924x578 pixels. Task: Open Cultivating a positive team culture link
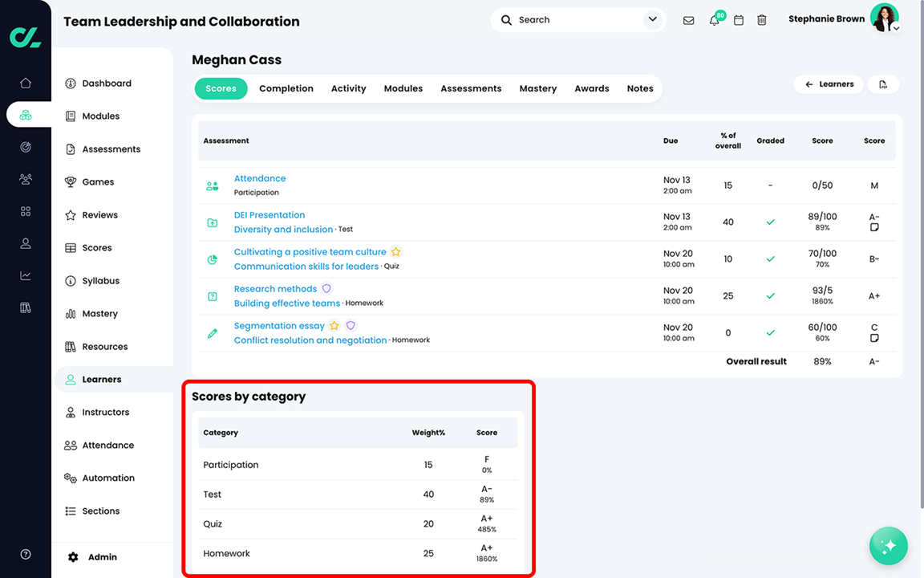tap(310, 252)
